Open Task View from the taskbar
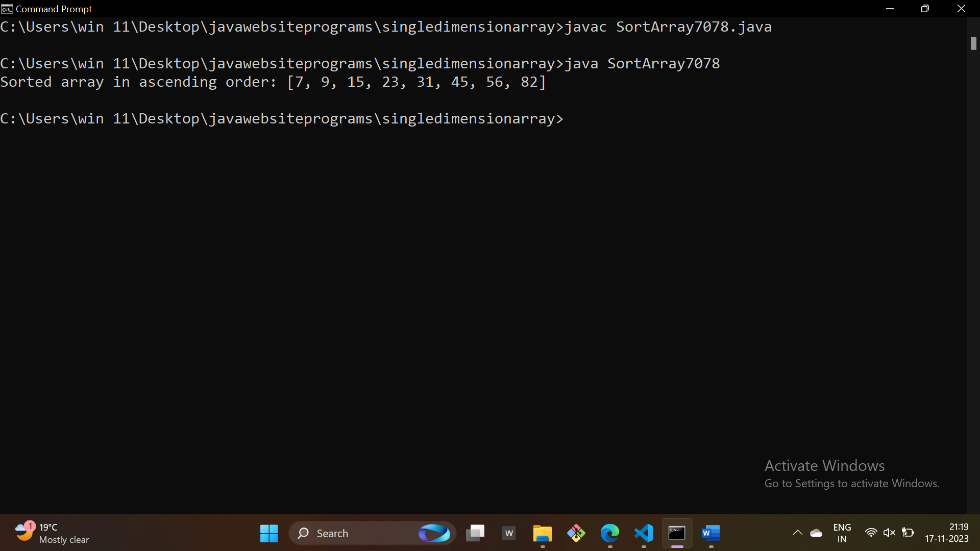The width and height of the screenshot is (980, 551). (475, 534)
